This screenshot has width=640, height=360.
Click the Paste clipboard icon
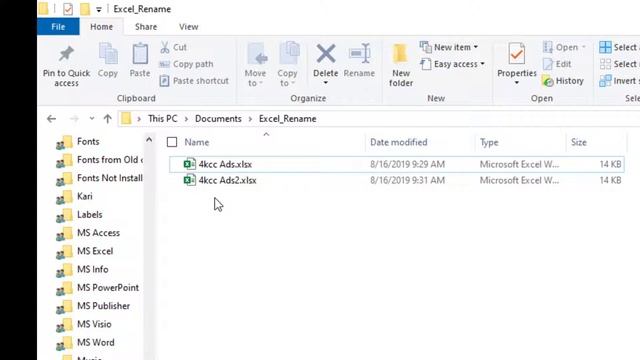click(140, 54)
